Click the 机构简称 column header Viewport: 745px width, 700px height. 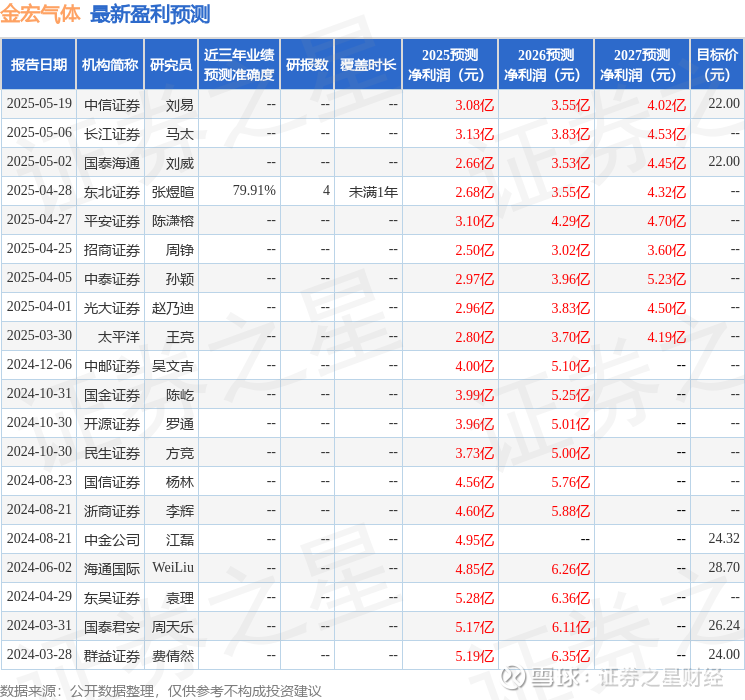110,65
